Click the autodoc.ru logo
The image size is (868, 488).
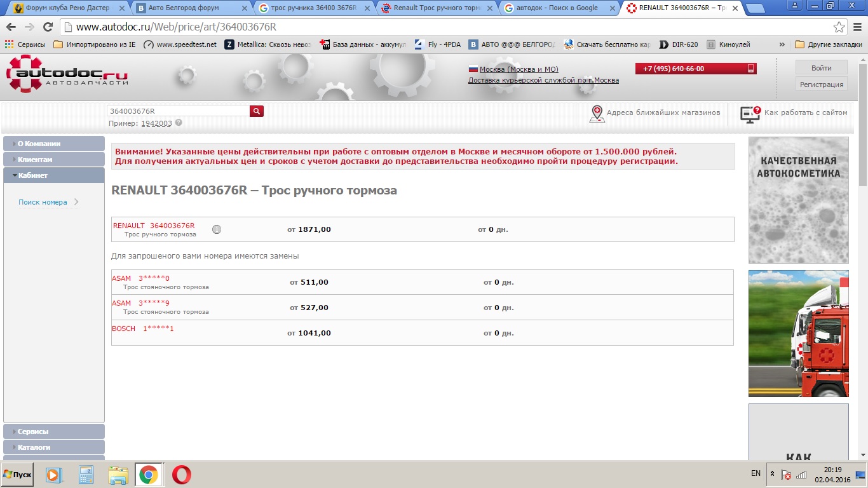click(67, 74)
